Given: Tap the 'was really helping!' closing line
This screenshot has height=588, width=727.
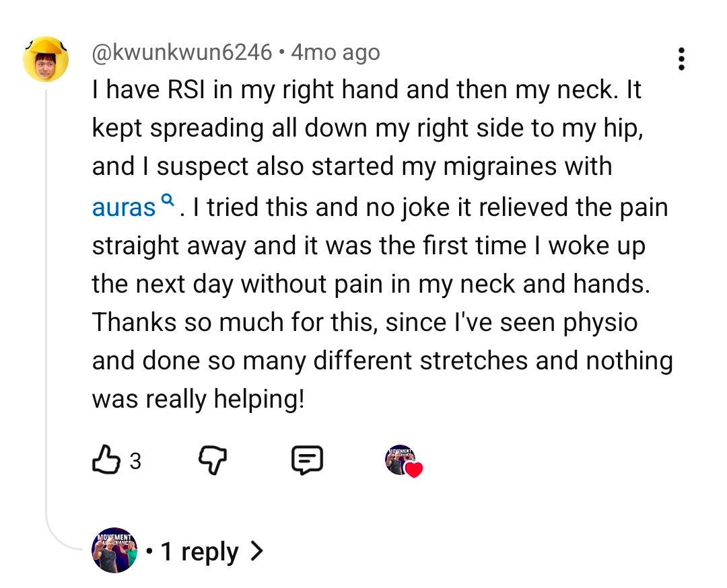Looking at the screenshot, I should coord(199,399).
